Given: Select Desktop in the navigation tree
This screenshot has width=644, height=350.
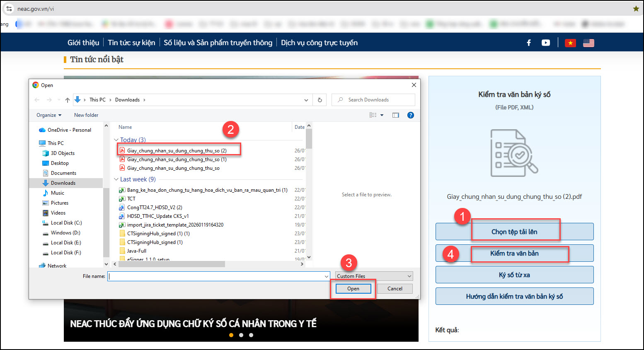Looking at the screenshot, I should coord(60,163).
